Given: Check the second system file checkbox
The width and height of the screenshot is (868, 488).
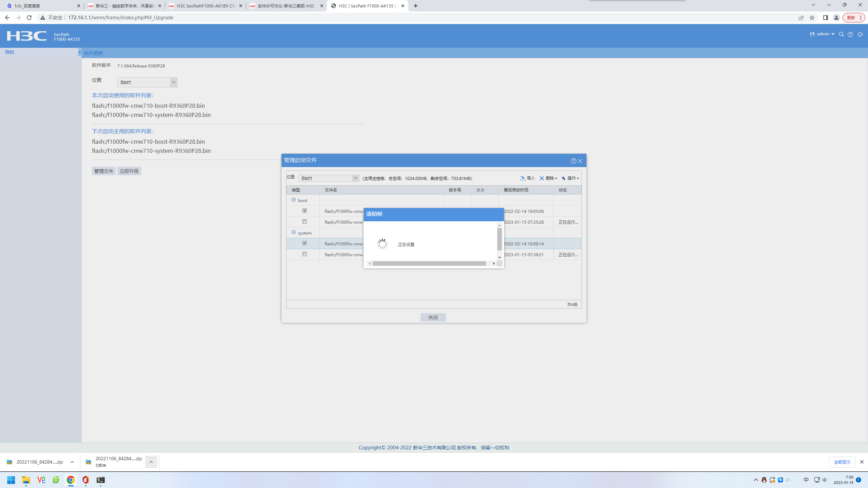Looking at the screenshot, I should 304,254.
